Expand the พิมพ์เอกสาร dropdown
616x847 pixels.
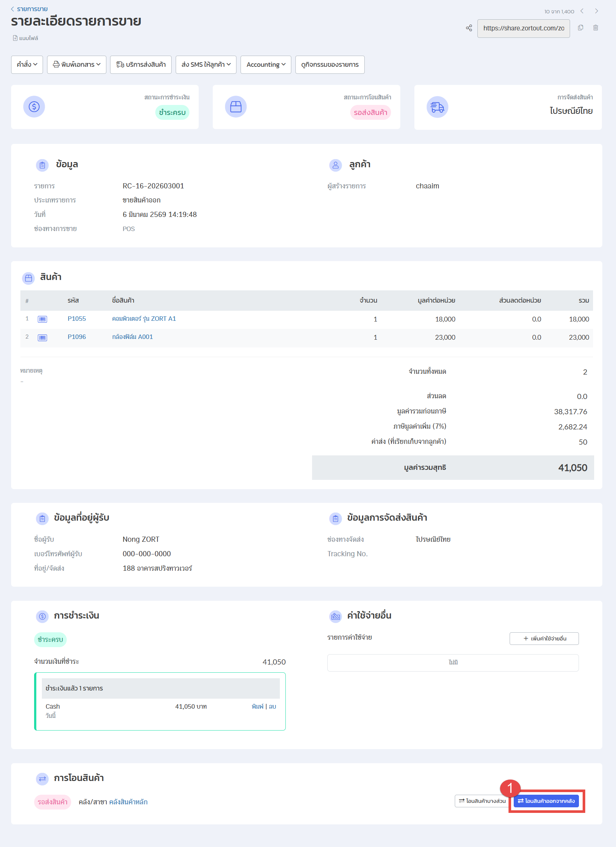[76, 65]
